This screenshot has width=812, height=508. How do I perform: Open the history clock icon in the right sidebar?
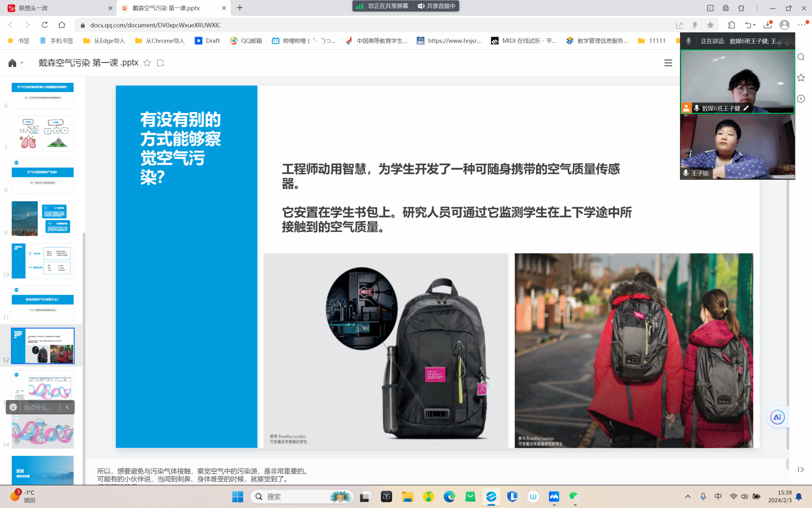[801, 99]
